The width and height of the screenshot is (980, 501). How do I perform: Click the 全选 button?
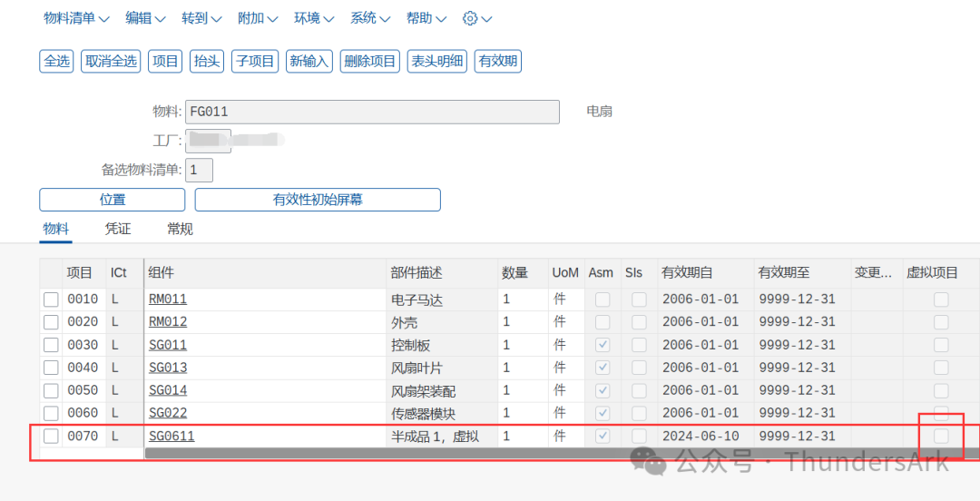(x=56, y=62)
